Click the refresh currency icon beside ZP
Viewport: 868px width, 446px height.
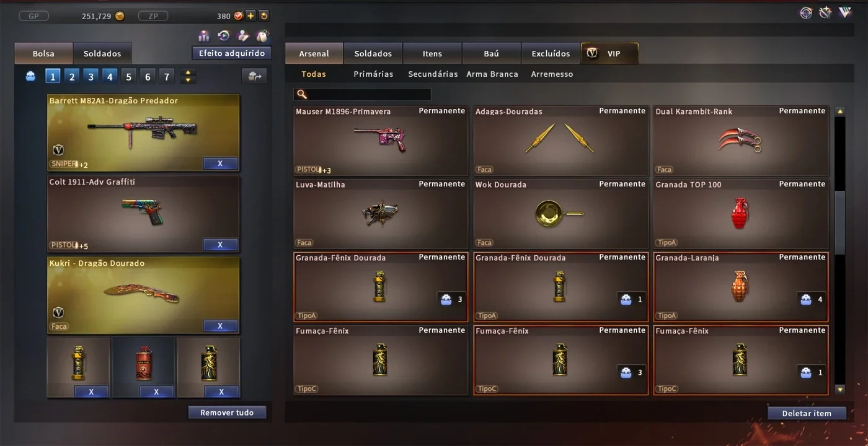point(263,16)
